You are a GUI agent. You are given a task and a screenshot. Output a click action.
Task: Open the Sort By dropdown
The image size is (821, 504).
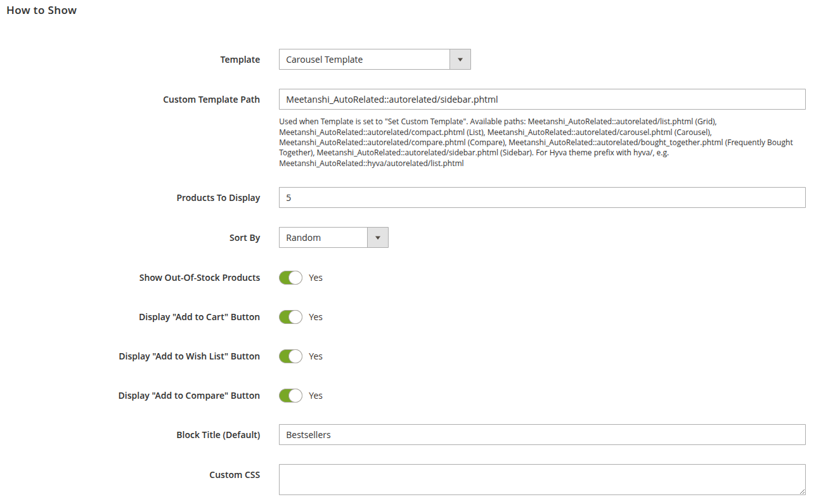[333, 238]
